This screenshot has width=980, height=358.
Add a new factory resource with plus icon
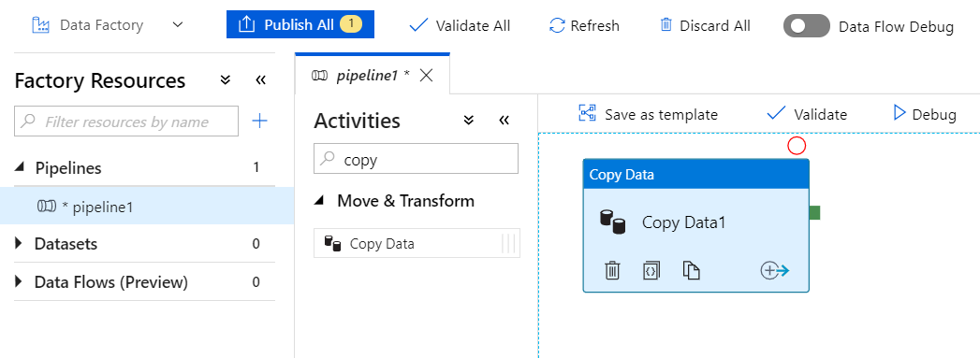[259, 121]
